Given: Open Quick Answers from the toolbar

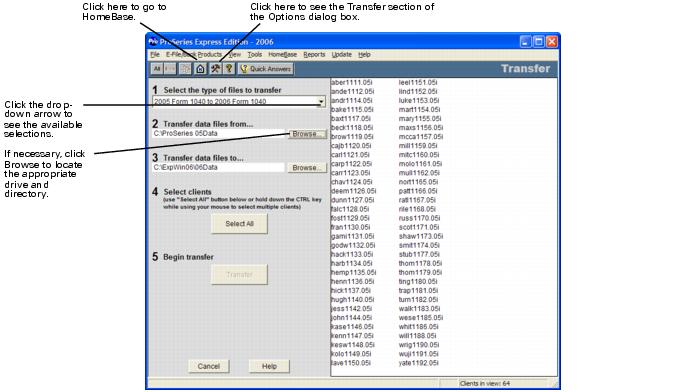Looking at the screenshot, I should coord(266,69).
